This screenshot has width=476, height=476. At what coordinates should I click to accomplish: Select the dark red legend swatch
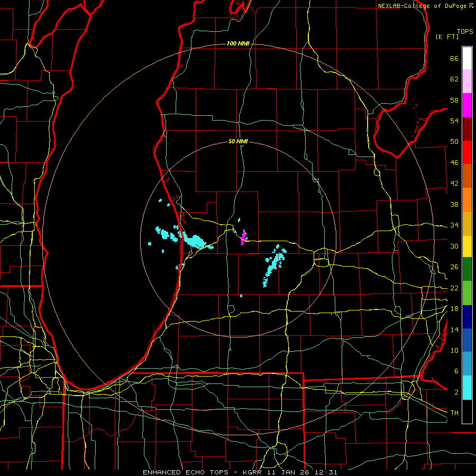[x=467, y=129]
